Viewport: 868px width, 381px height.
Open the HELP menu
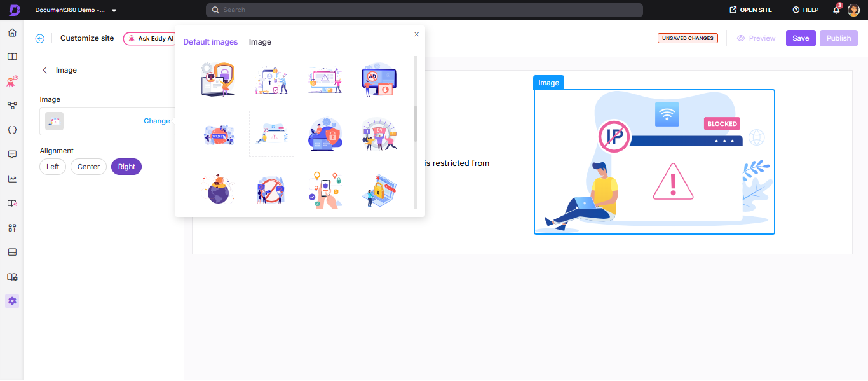pos(805,10)
